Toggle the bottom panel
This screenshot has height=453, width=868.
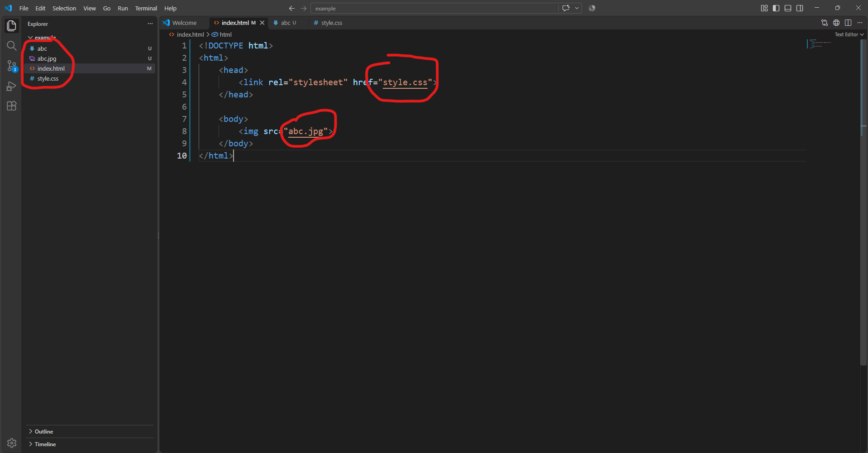pos(788,8)
